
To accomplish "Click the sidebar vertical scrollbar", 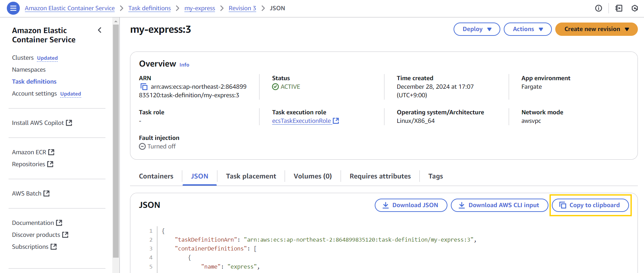I will click(116, 141).
